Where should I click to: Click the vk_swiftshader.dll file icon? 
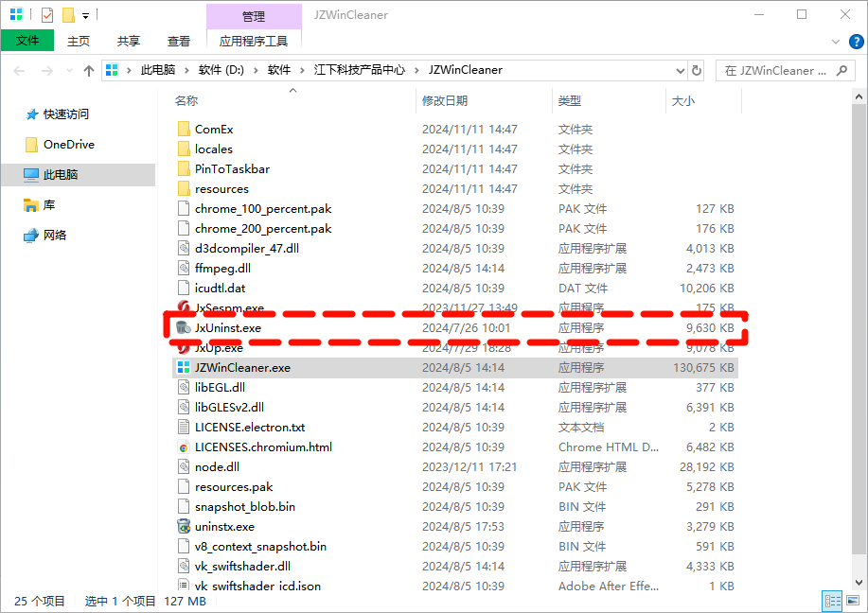click(184, 567)
